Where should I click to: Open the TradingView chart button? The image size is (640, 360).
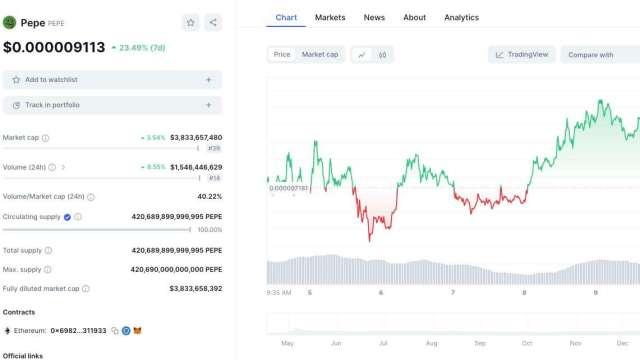(x=522, y=54)
